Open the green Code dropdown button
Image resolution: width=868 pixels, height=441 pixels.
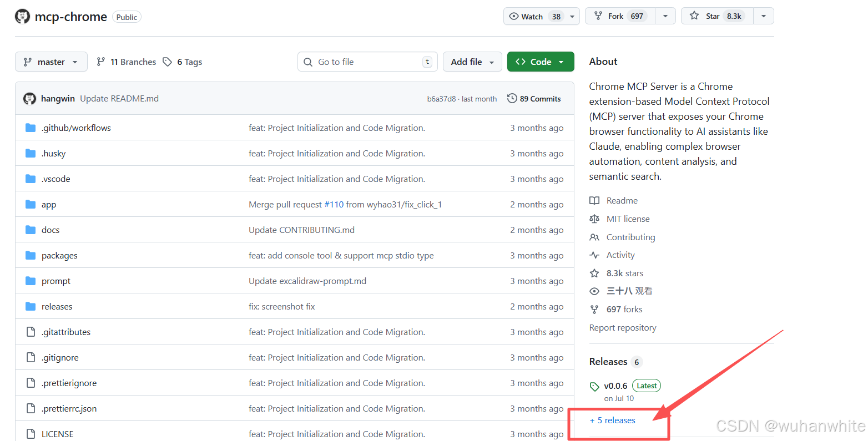click(541, 62)
